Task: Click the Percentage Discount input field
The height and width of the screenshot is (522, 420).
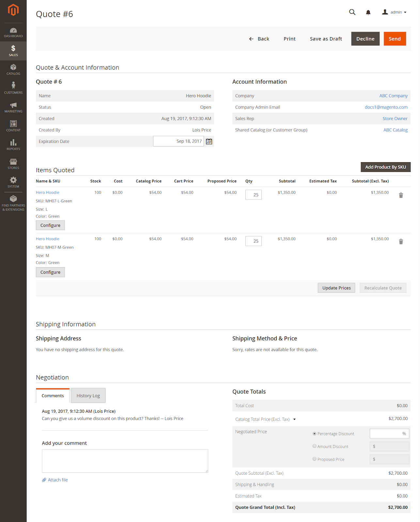Action: click(x=389, y=434)
